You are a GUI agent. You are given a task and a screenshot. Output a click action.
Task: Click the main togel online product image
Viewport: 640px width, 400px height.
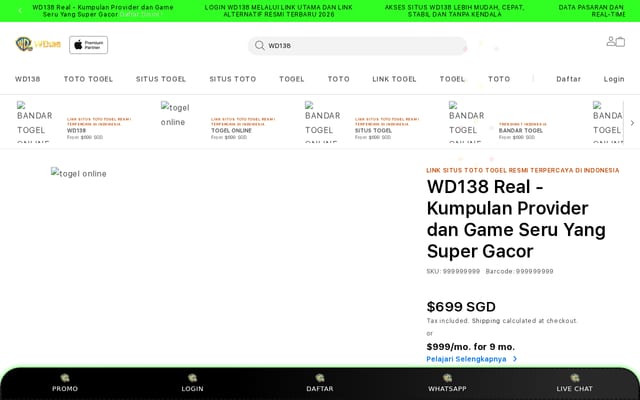click(x=79, y=173)
